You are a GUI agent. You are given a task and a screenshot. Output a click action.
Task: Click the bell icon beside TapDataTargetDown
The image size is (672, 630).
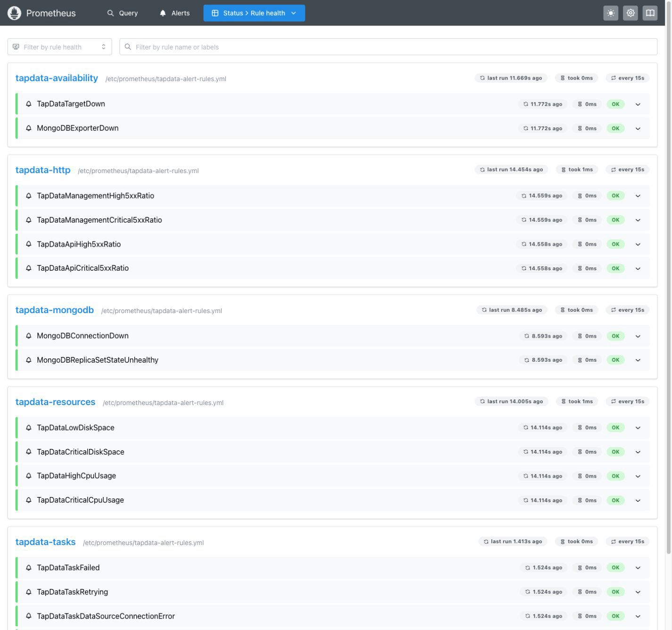tap(29, 104)
